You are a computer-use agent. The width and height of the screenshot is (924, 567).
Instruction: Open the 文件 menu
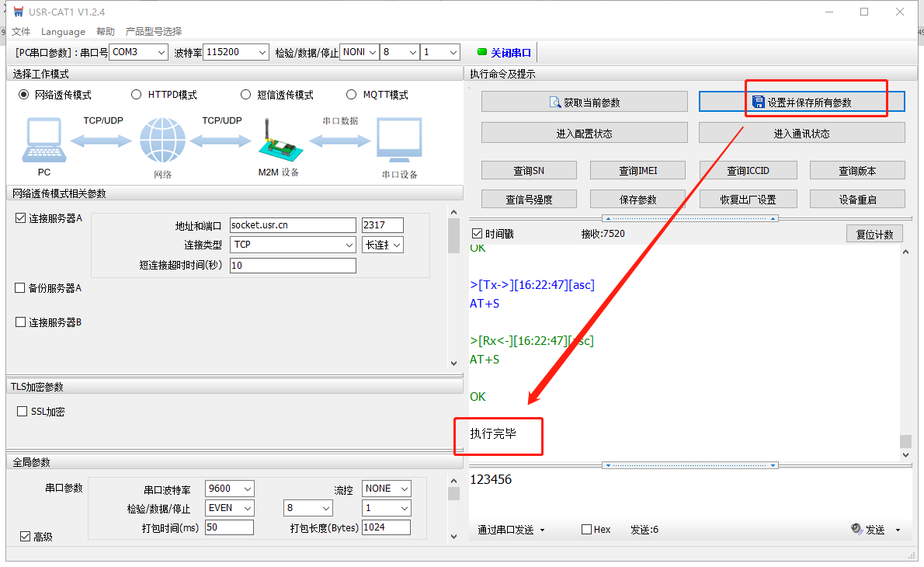(x=21, y=32)
